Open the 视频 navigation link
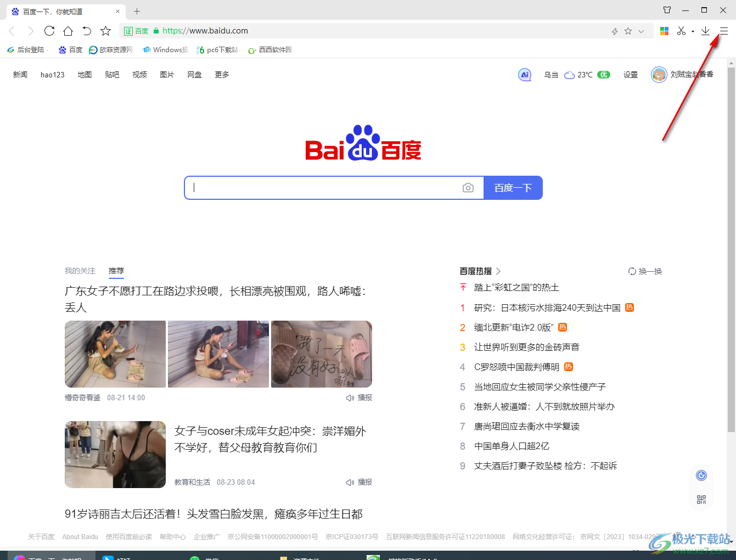The width and height of the screenshot is (736, 560). (139, 75)
